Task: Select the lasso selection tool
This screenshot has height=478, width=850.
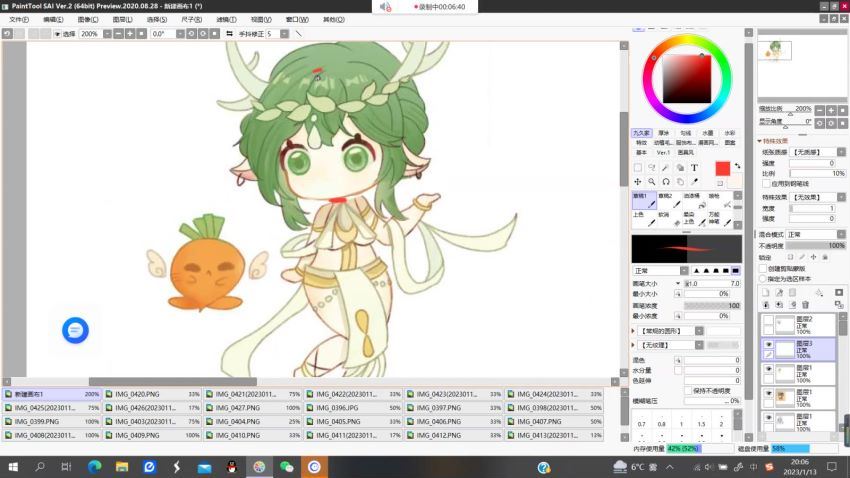Action: [652, 168]
